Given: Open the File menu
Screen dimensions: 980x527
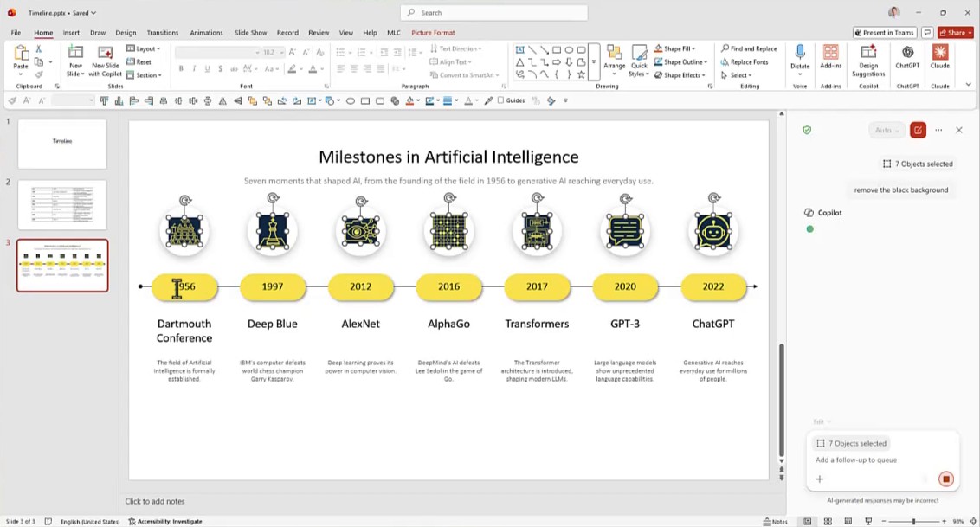Looking at the screenshot, I should pos(16,33).
